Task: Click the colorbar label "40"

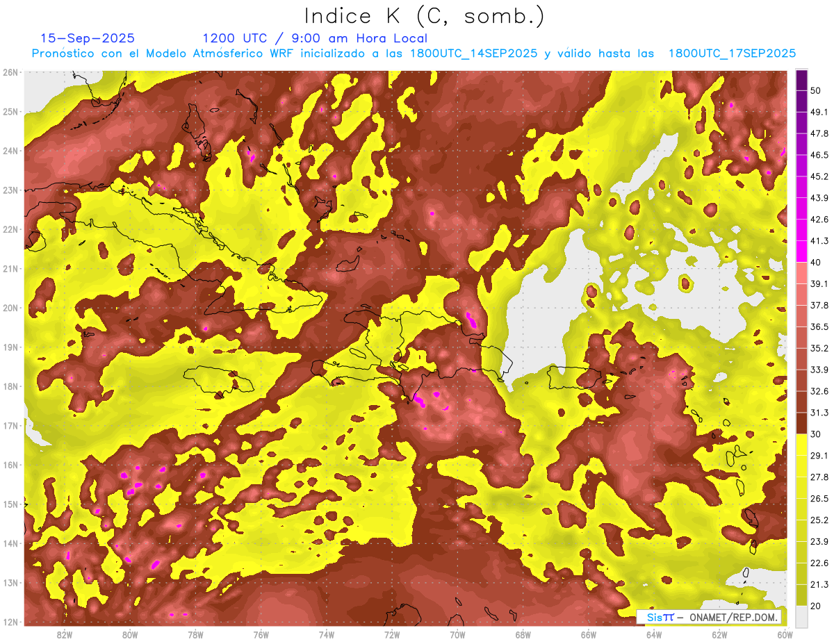Action: [817, 262]
